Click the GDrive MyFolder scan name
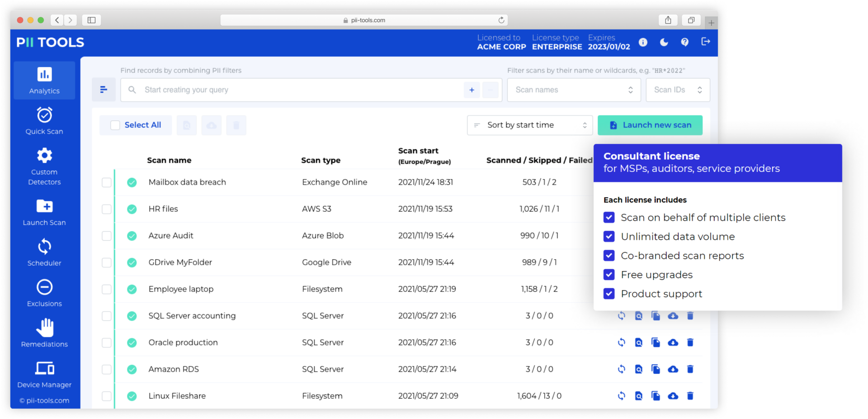 click(x=180, y=262)
